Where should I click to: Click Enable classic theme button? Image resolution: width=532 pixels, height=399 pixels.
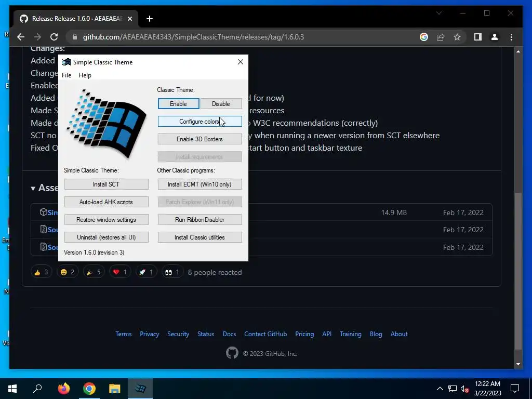(x=179, y=104)
